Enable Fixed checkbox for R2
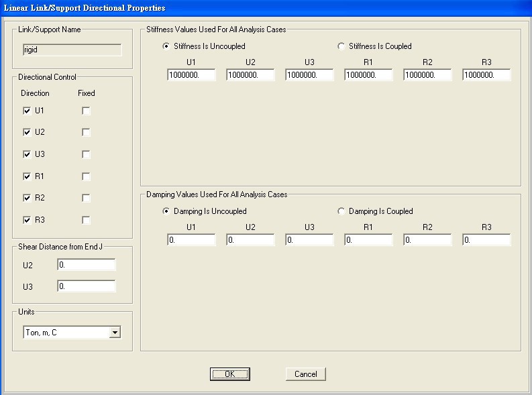This screenshot has width=532, height=395. click(86, 198)
